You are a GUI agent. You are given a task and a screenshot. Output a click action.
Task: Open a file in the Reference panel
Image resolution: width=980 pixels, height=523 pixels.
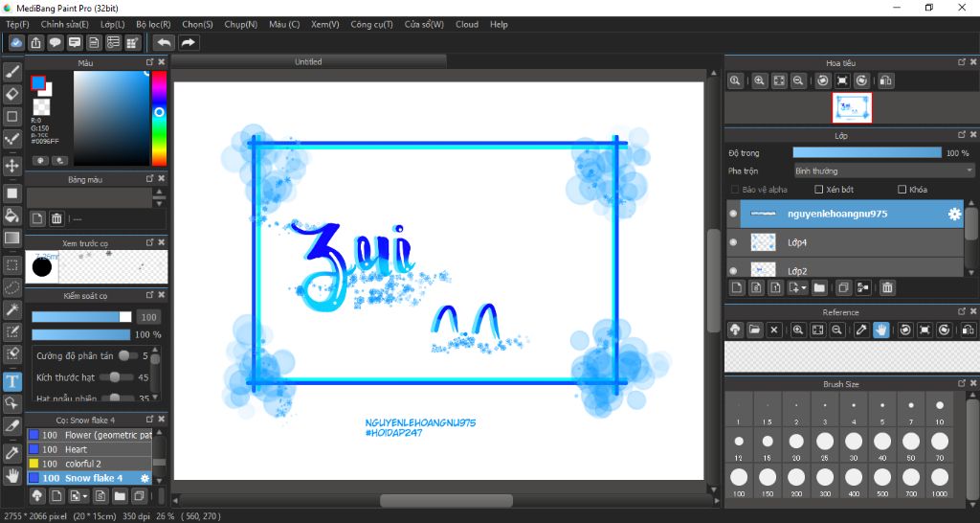(754, 330)
